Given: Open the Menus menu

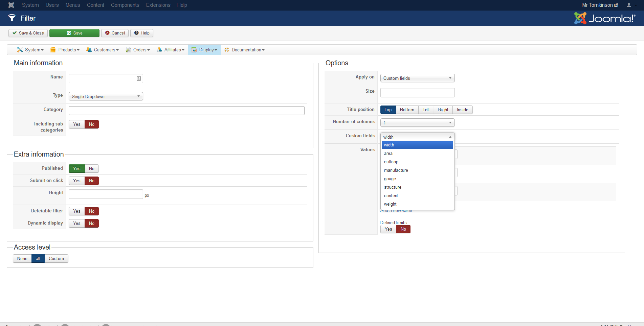Looking at the screenshot, I should point(73,5).
